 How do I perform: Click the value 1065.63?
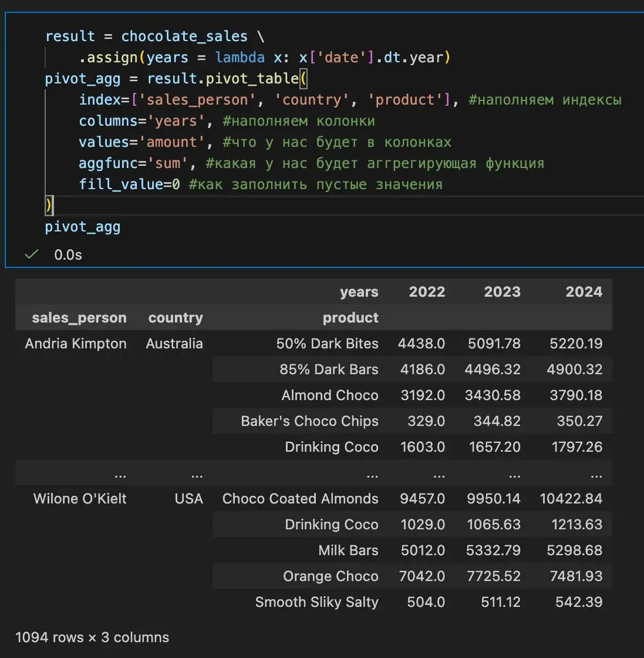(x=494, y=525)
